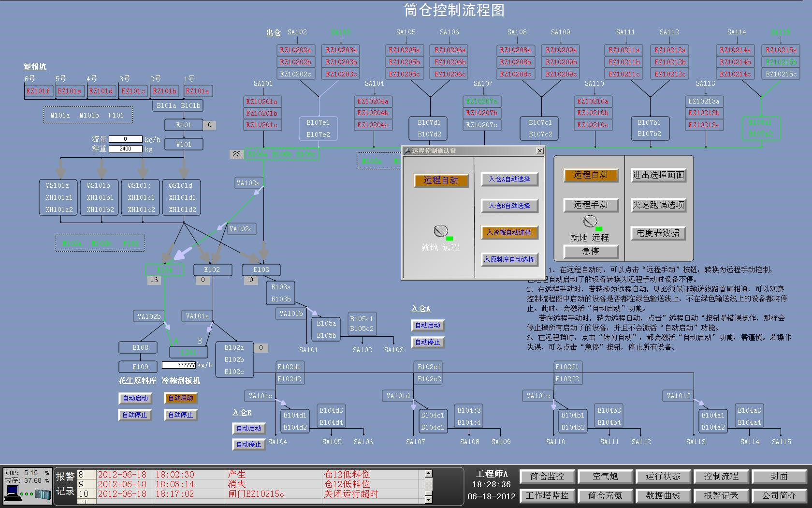Select the E102 elevator box
This screenshot has width=812, height=508.
[212, 269]
